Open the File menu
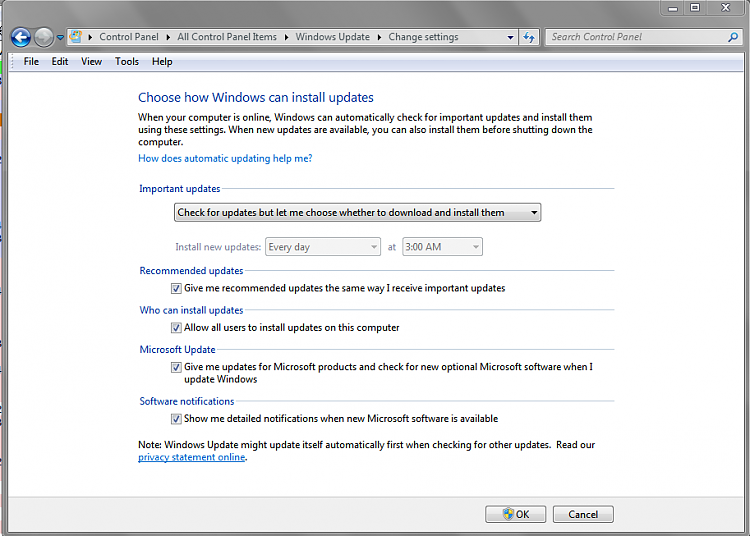750x536 pixels. click(x=31, y=62)
